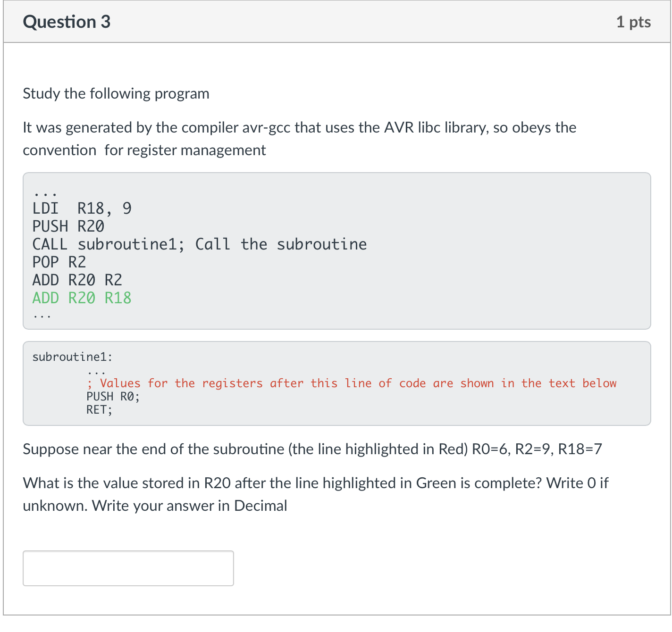Select the green ADD R20 R18 line
The height and width of the screenshot is (632, 672).
click(81, 298)
